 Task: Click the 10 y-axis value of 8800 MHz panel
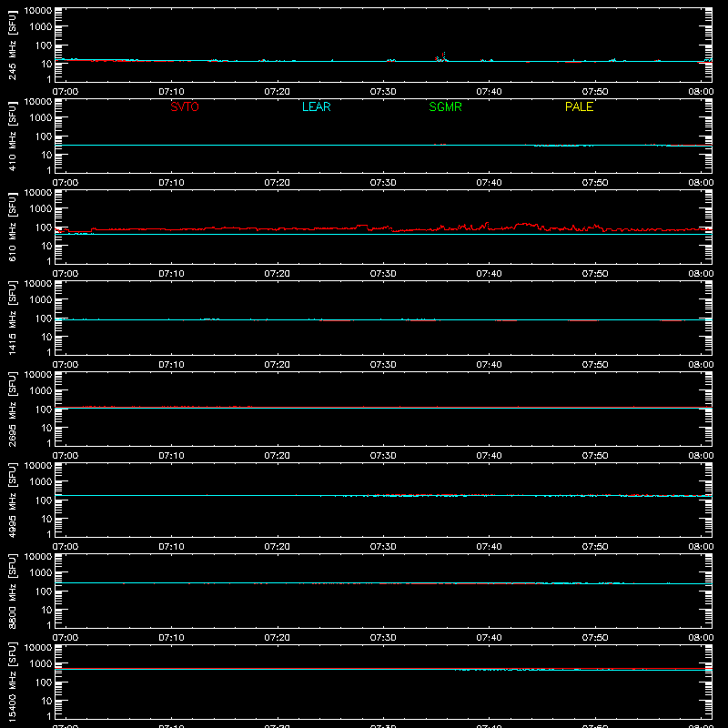click(46, 610)
